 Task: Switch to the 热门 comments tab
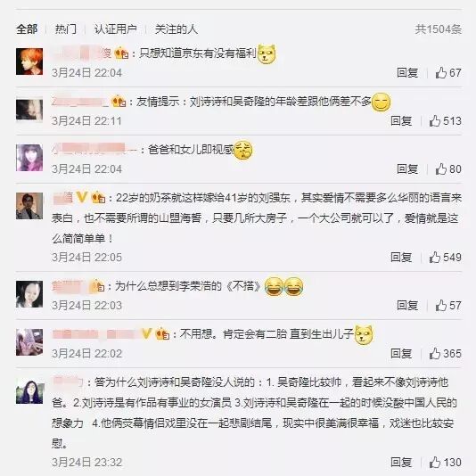point(66,29)
